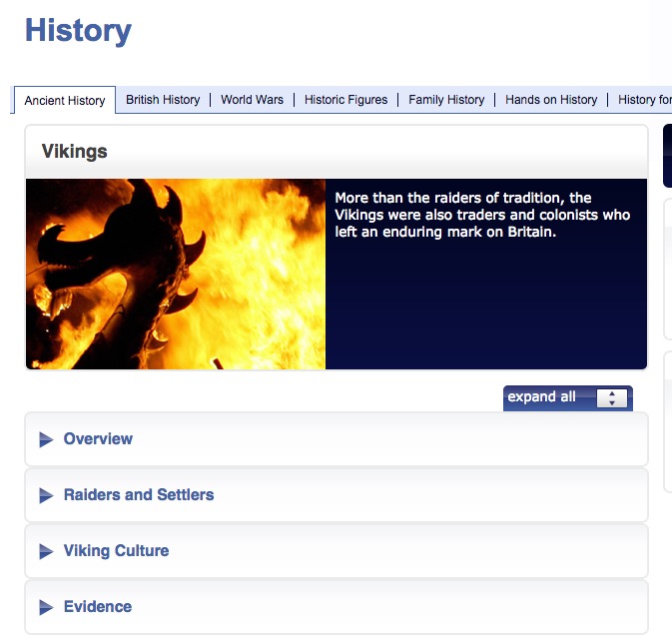Viewport: 672px width, 636px height.
Task: Open the Overview heading
Action: point(98,439)
